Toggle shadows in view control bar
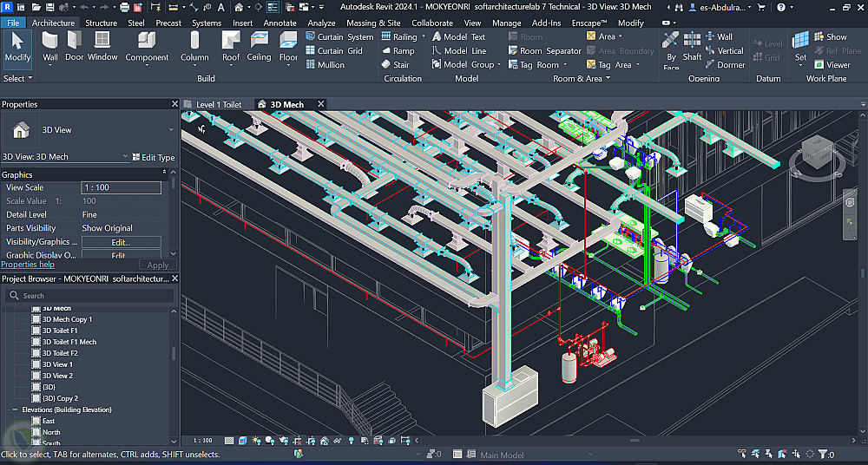This screenshot has width=868, height=465. (x=270, y=441)
